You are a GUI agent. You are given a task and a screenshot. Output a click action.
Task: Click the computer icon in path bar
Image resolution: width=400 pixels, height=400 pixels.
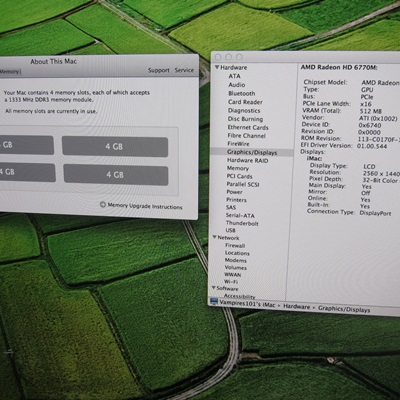[214, 302]
